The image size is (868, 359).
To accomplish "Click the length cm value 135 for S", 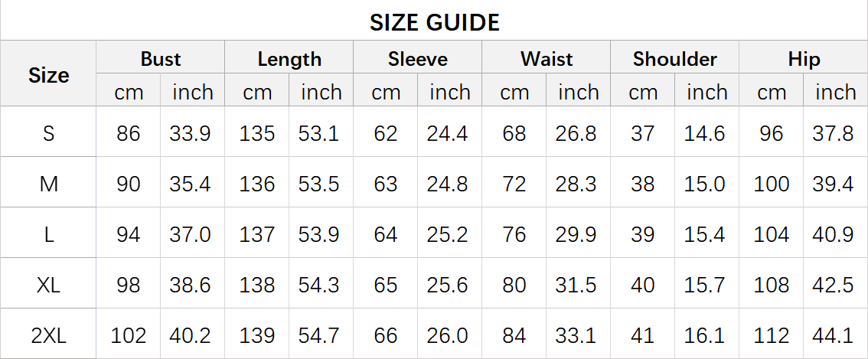I will pos(257,133).
